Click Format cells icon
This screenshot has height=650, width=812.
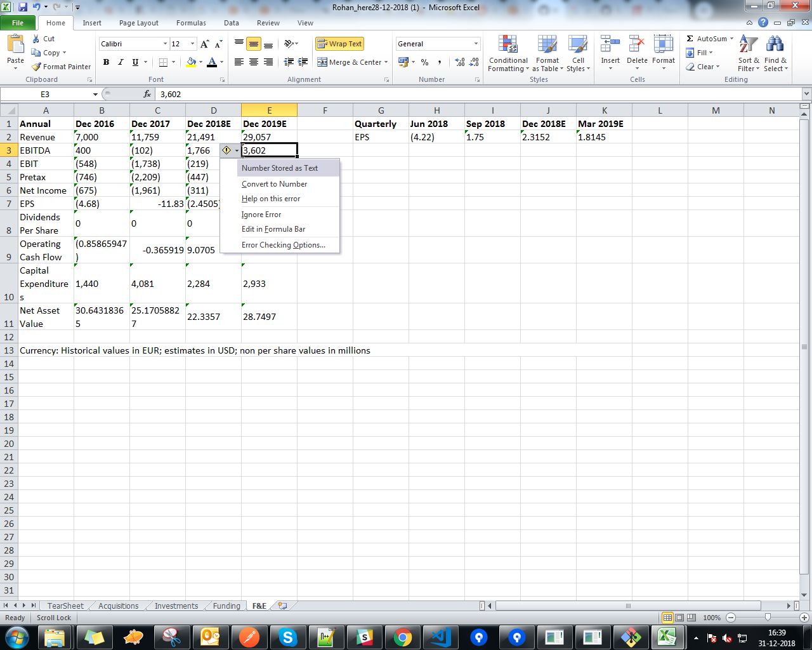pyautogui.click(x=664, y=44)
